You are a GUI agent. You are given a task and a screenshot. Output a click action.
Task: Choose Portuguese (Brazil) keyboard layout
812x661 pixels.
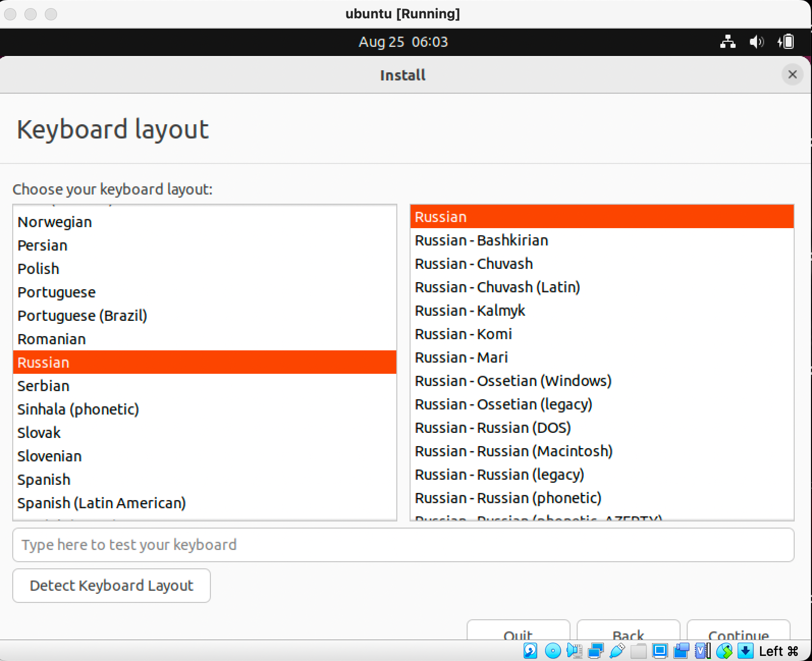pyautogui.click(x=82, y=316)
